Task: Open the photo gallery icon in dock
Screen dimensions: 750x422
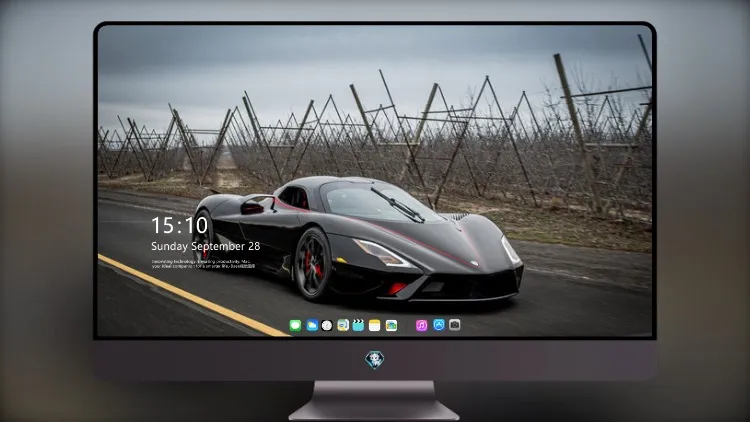Action: (x=391, y=326)
